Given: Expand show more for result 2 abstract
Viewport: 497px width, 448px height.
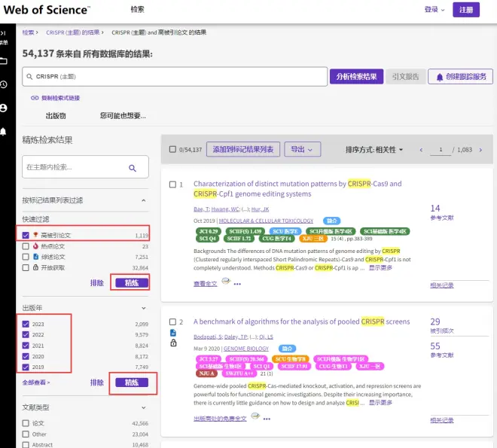Looking at the screenshot, I should pyautogui.click(x=380, y=403).
